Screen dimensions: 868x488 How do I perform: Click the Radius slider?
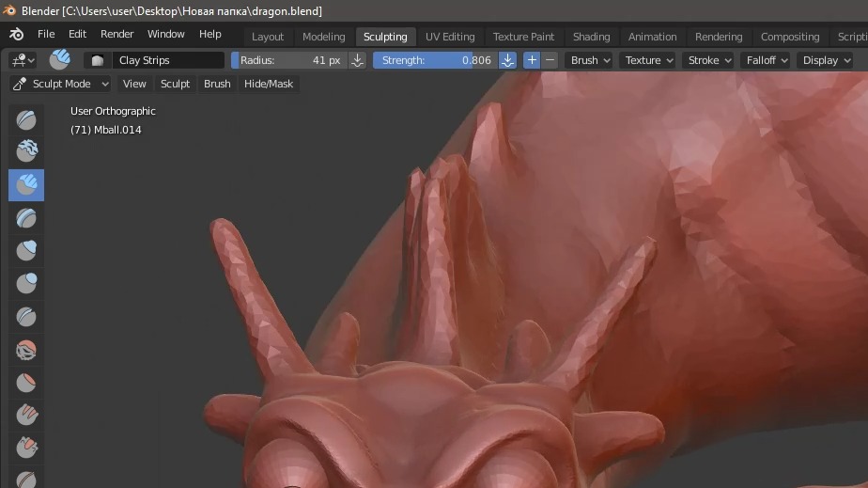289,60
